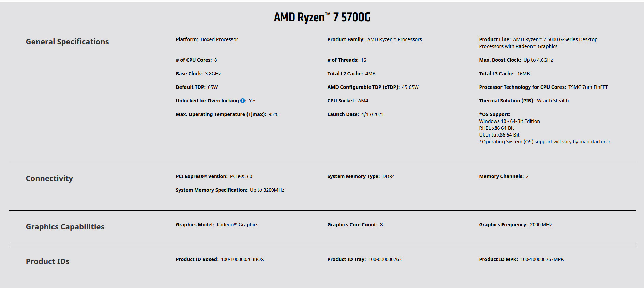The height and width of the screenshot is (288, 644).
Task: Click the Ubuntu x86 64-Bit line
Action: coord(499,135)
